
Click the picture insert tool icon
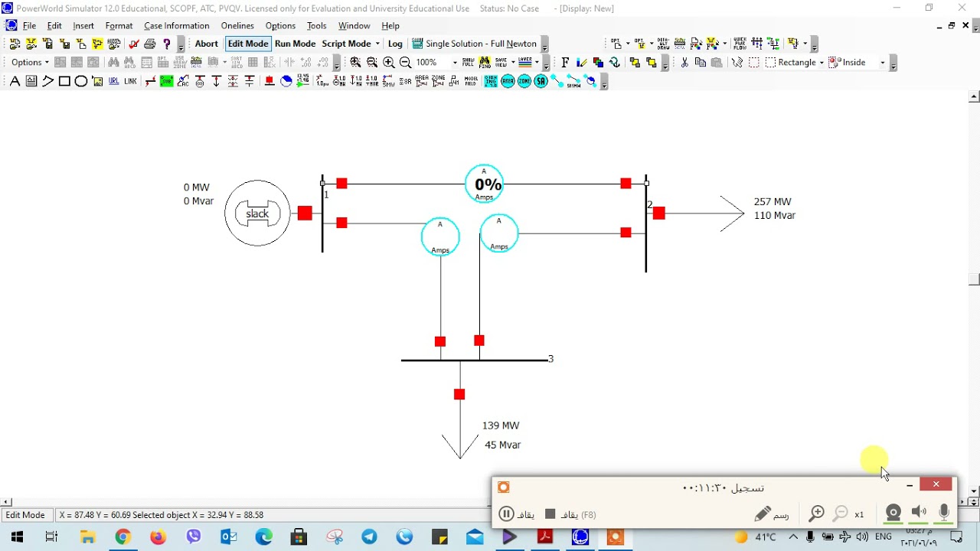click(97, 81)
